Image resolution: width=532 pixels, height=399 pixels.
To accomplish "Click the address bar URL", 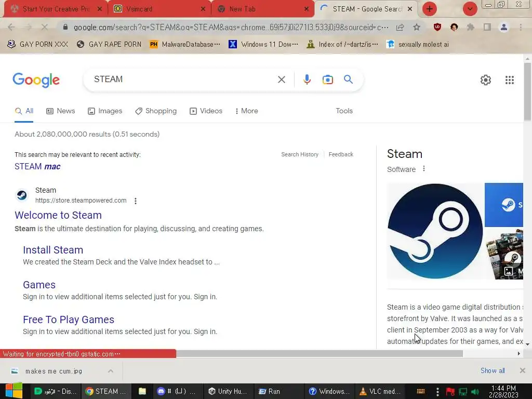I will click(x=231, y=27).
